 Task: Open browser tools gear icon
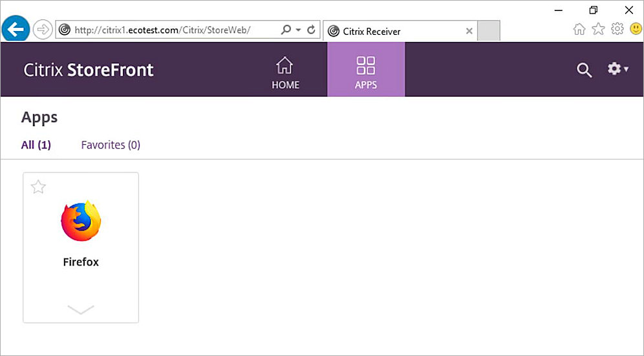(x=617, y=28)
